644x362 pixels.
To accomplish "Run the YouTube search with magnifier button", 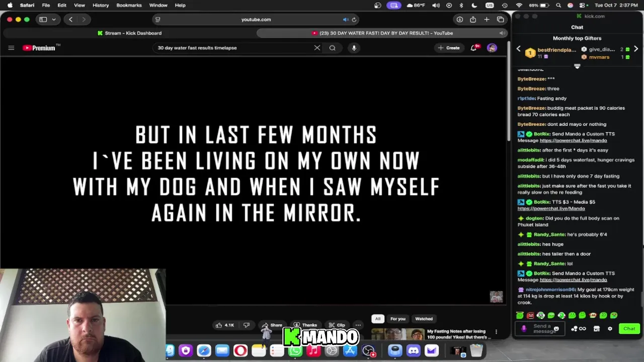I will [x=333, y=48].
